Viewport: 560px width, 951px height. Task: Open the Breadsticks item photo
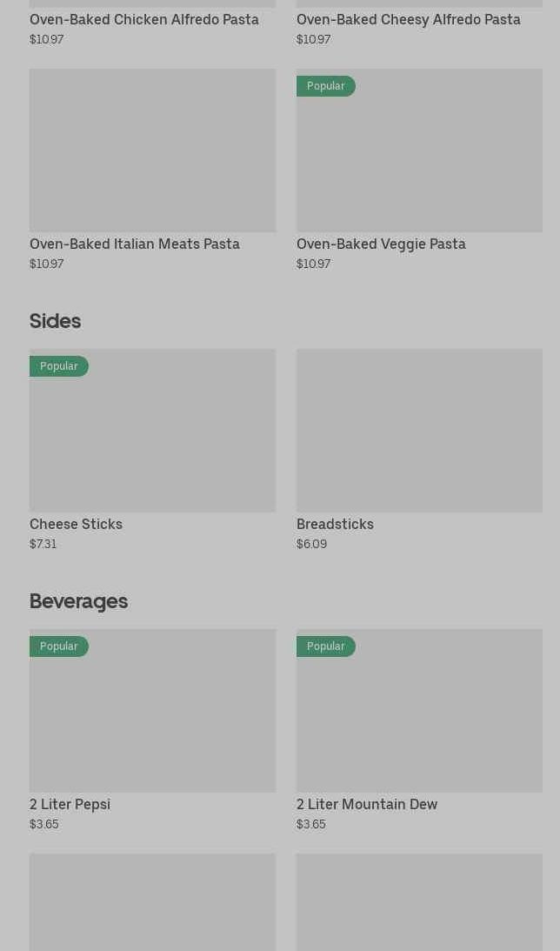point(419,431)
